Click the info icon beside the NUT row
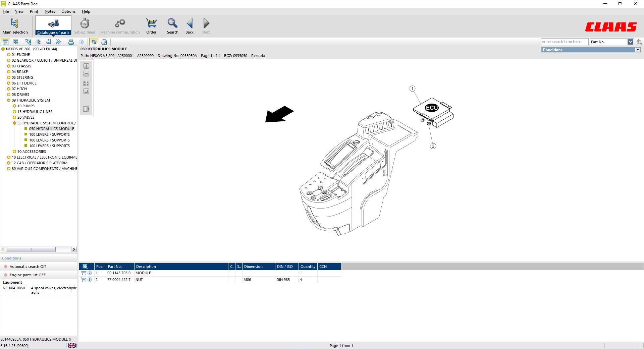 point(90,280)
